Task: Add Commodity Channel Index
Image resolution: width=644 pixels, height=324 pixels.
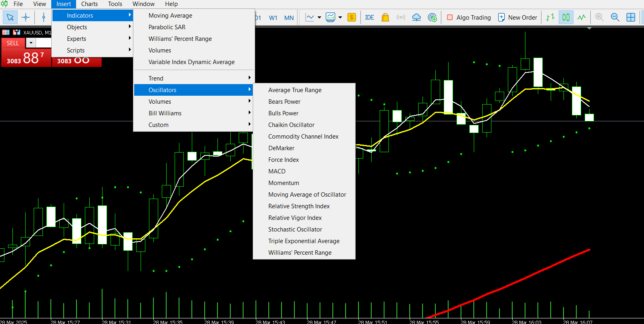Action: [304, 136]
